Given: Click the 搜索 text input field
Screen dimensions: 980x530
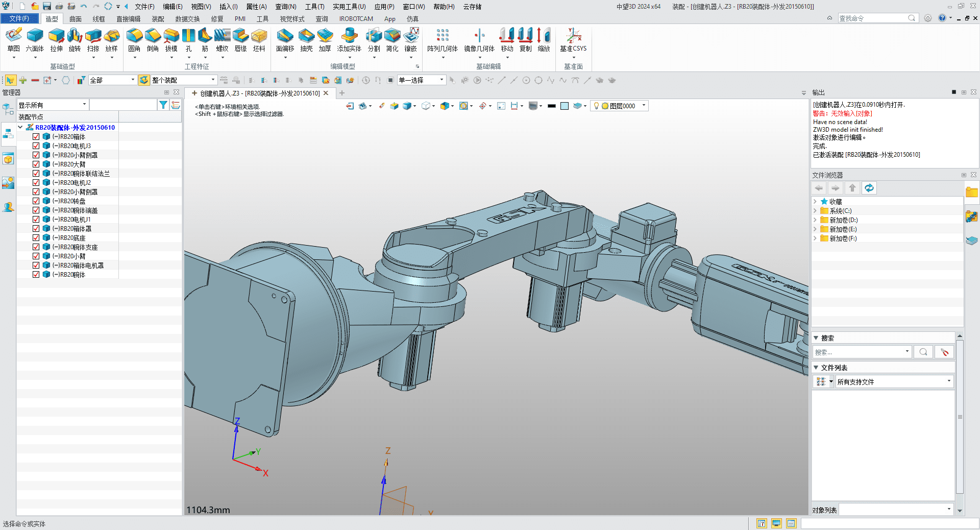Looking at the screenshot, I should pos(859,352).
